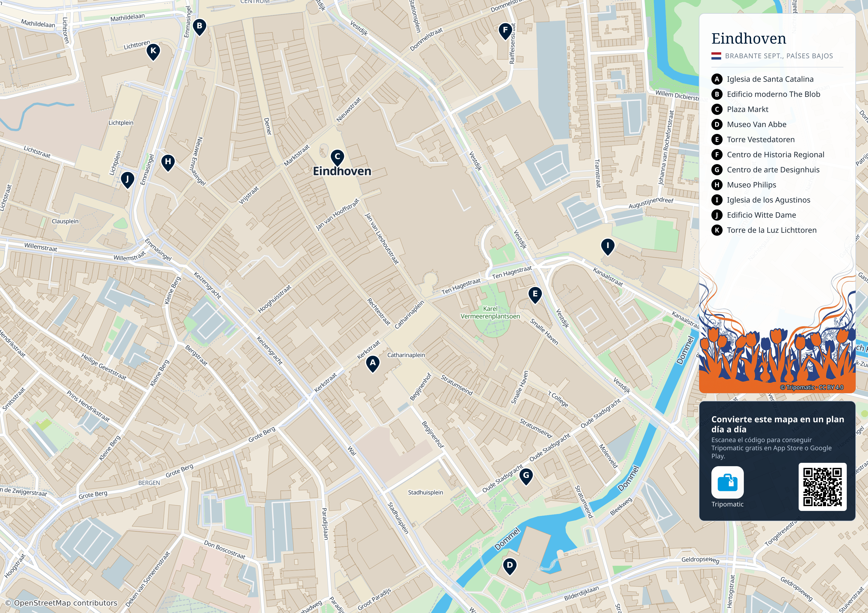Screen dimensions: 868x613
Task: Select 'Centro de arte Designhuis' legend entry
Action: [773, 170]
